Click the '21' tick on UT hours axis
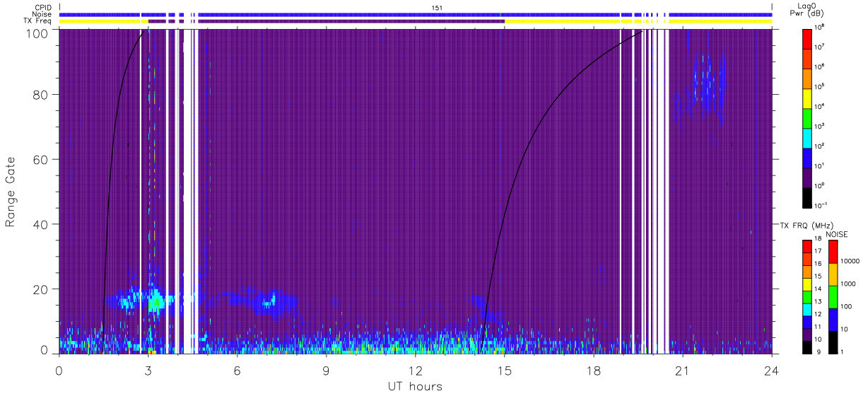The height and width of the screenshot is (401, 868). (x=683, y=371)
